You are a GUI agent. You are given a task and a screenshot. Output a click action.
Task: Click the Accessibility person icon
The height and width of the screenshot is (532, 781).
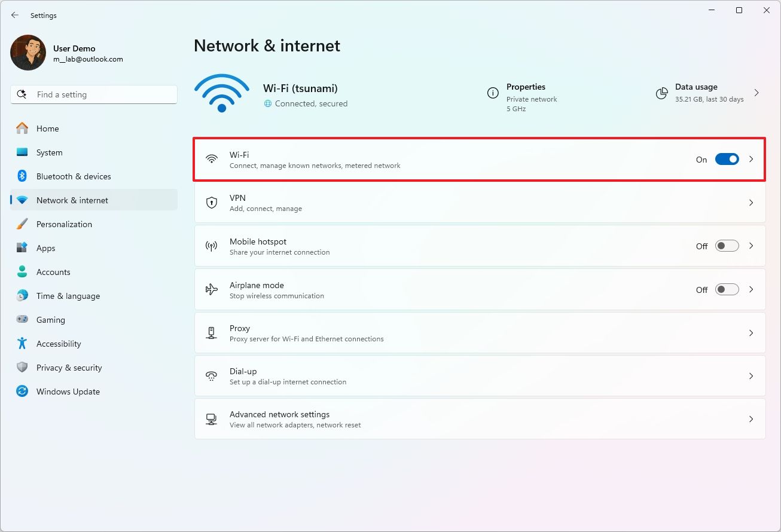click(x=22, y=343)
